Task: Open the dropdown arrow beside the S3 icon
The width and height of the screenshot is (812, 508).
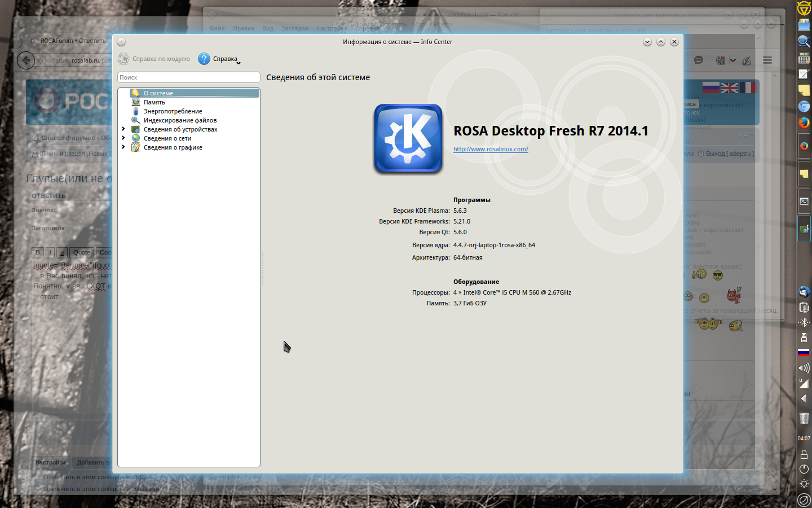Action: [732, 60]
